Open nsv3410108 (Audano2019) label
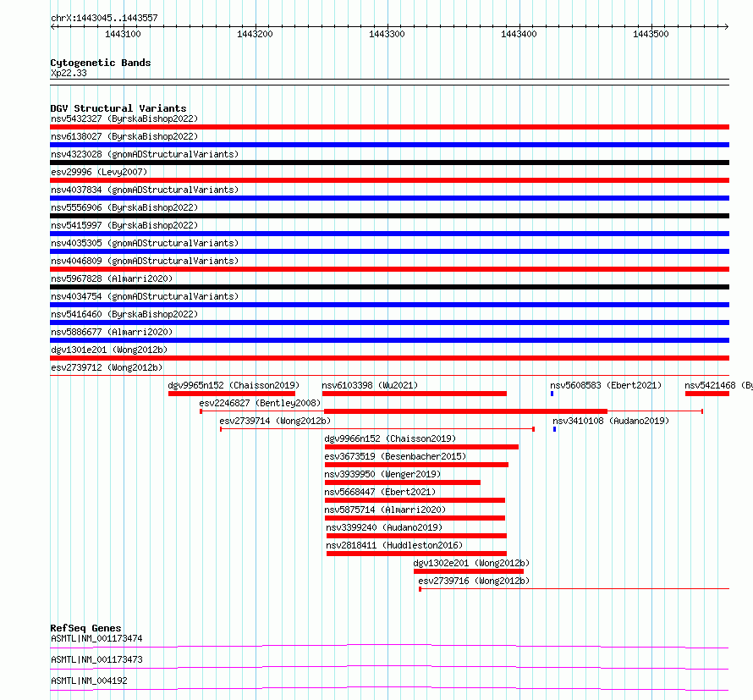753x700 pixels. point(611,421)
